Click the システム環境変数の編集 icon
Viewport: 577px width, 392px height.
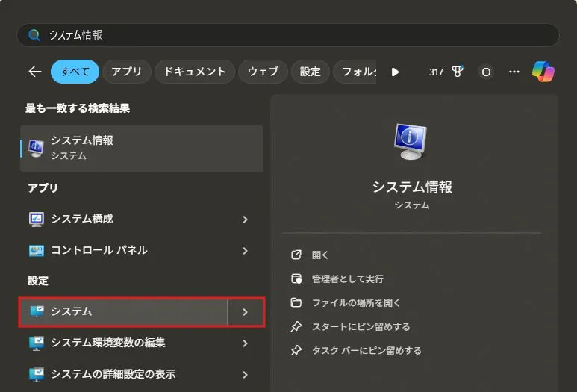37,343
